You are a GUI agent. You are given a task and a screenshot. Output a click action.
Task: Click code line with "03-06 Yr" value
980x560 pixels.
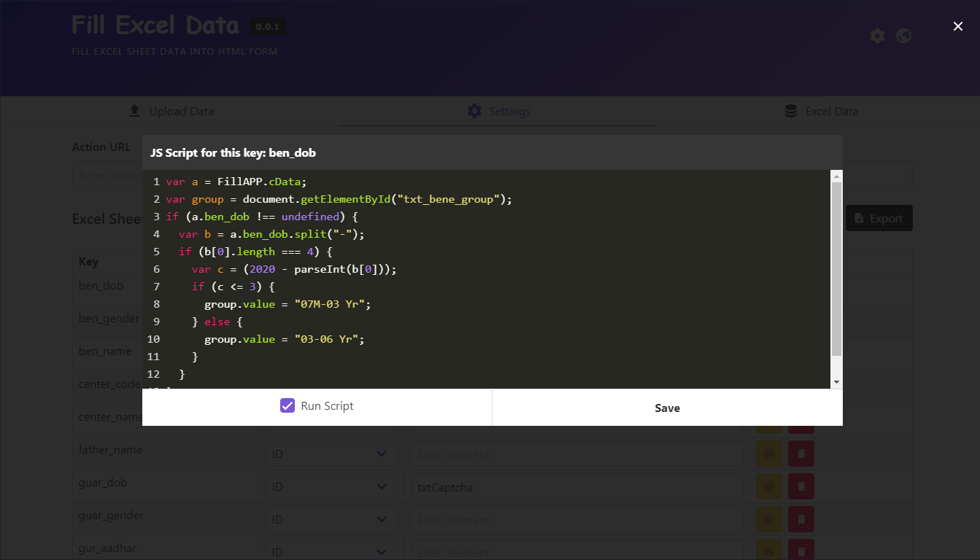coord(284,339)
